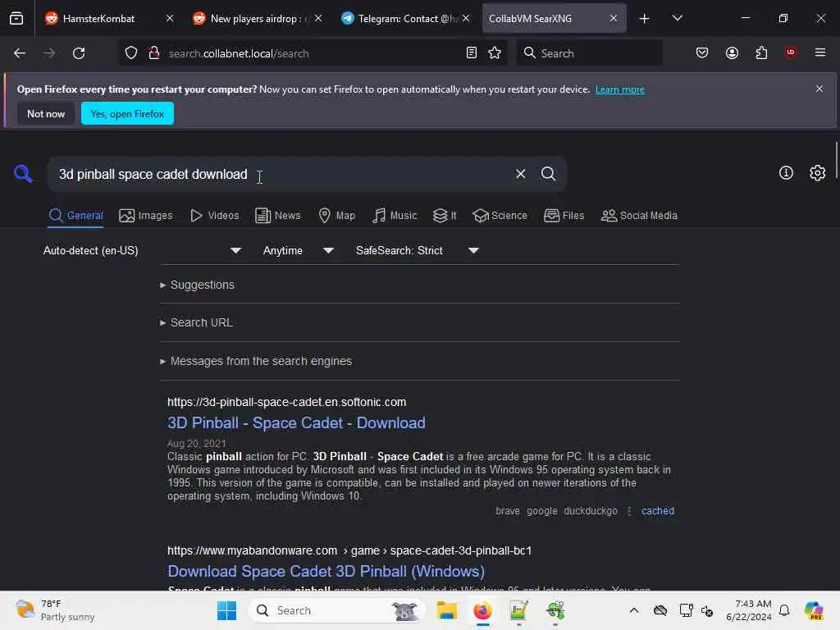Open Windows Start menu
840x630 pixels.
[x=226, y=610]
